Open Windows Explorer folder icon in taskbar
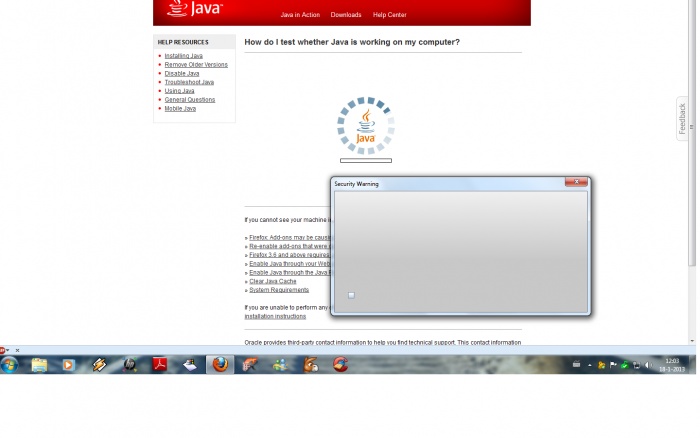The width and height of the screenshot is (700, 438). [39, 365]
